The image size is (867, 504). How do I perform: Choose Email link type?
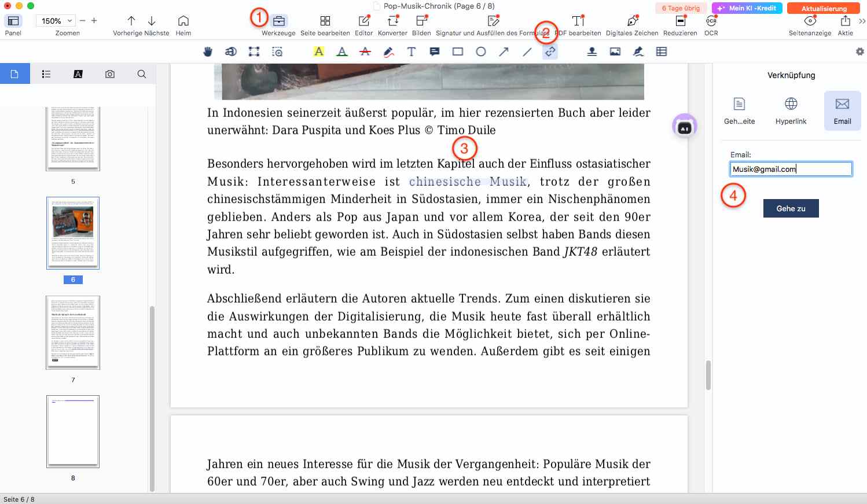point(842,111)
